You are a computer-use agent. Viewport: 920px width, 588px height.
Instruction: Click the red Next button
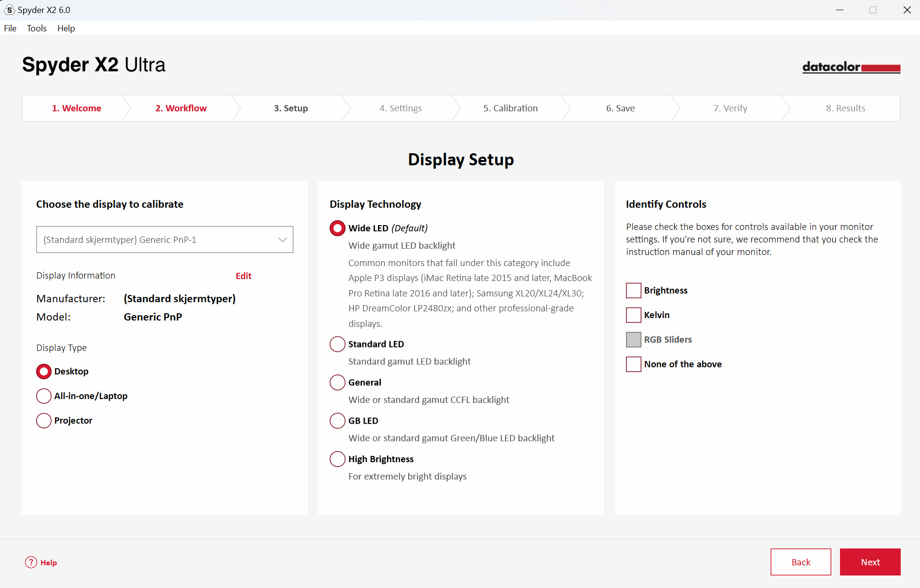(870, 562)
